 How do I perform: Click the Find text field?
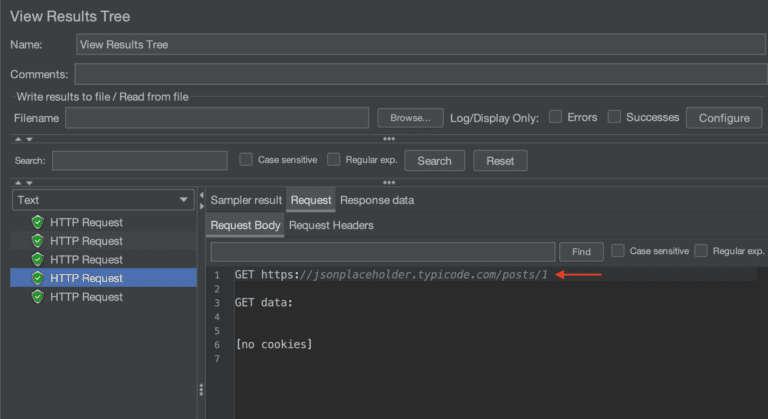(x=383, y=252)
